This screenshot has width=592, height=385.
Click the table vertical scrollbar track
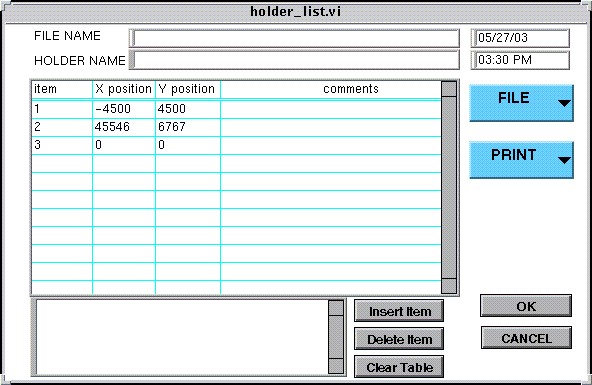pyautogui.click(x=449, y=187)
